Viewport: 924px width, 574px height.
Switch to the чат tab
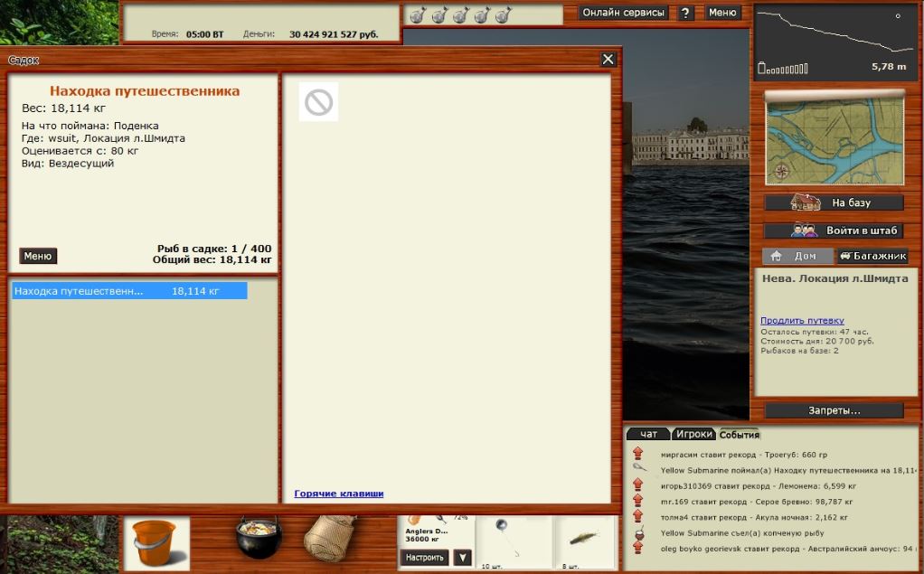click(x=648, y=435)
